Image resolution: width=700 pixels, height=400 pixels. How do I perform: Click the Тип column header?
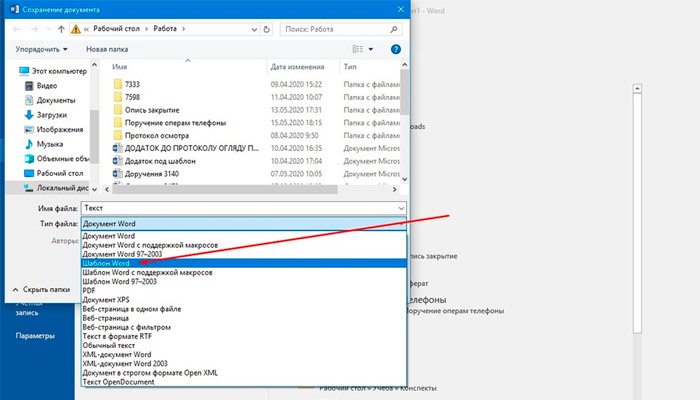click(350, 67)
